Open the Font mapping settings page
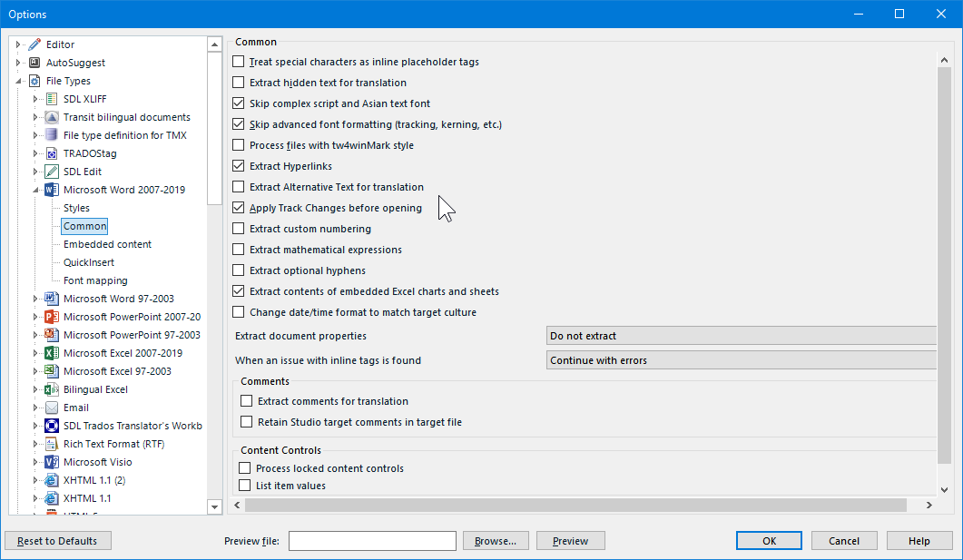 tap(95, 280)
